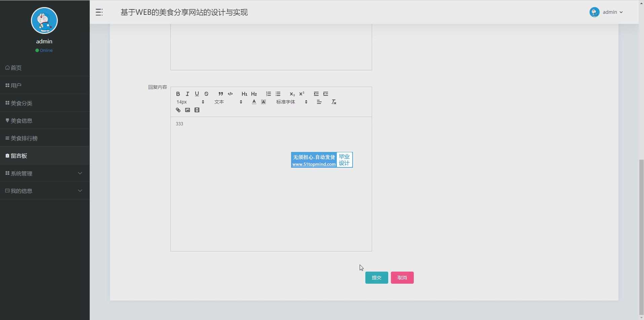Insert a hyperlink in the reply
The height and width of the screenshot is (320, 644).
pyautogui.click(x=178, y=110)
